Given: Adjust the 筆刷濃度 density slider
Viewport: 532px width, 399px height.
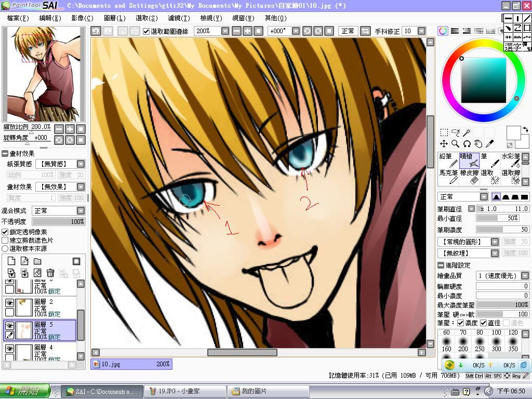Looking at the screenshot, I should (502, 230).
